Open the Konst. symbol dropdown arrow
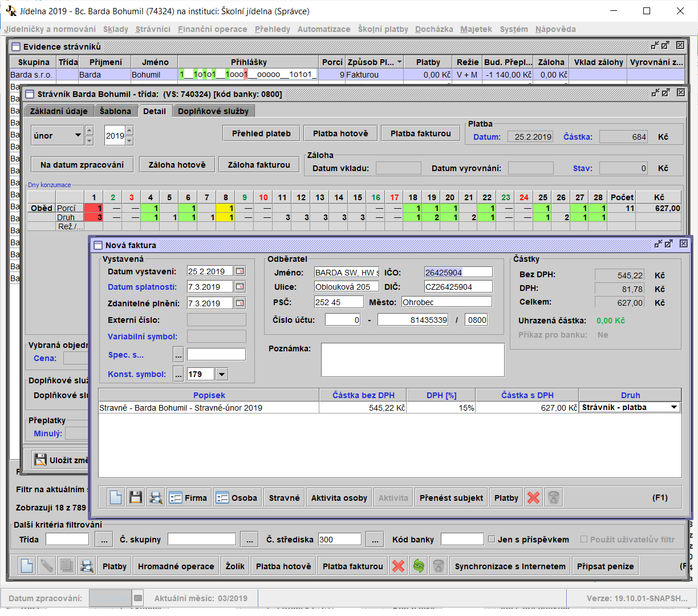Screen dimensions: 698x616 (x=222, y=374)
